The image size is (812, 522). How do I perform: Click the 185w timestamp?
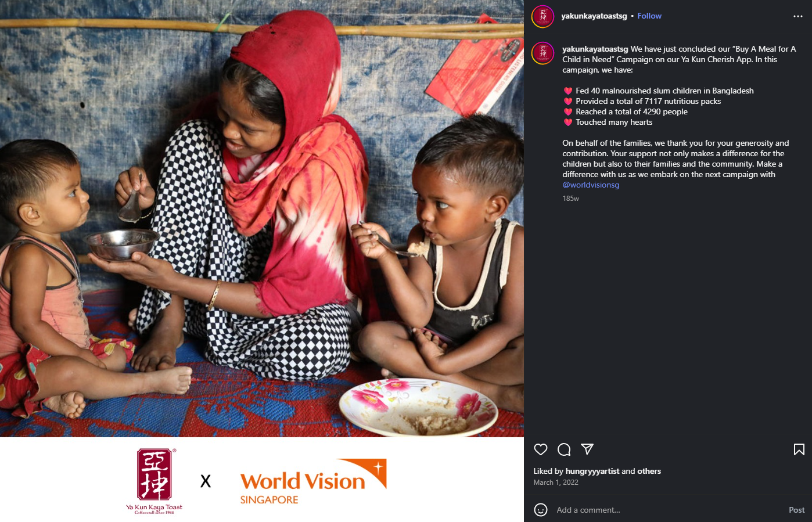click(571, 199)
